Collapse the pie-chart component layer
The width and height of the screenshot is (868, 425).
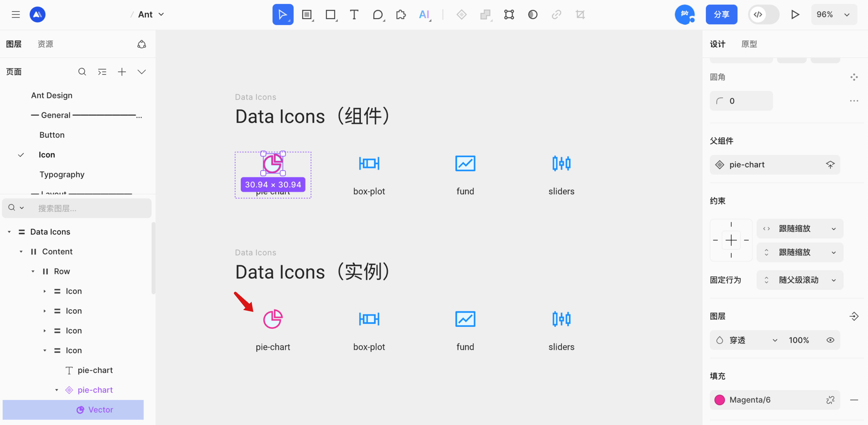(57, 390)
